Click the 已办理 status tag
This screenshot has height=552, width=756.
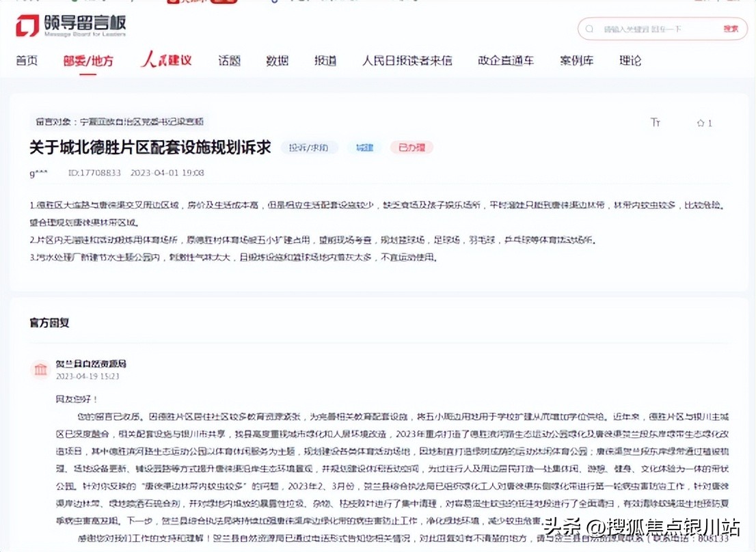point(411,148)
